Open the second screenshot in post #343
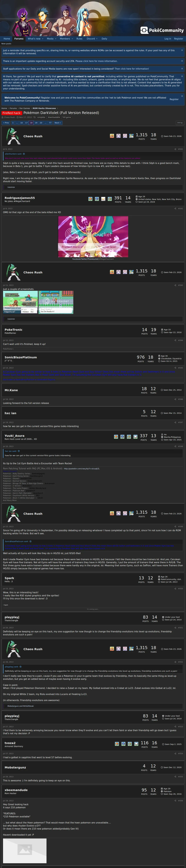This screenshot has height=868, width=186. (56, 302)
